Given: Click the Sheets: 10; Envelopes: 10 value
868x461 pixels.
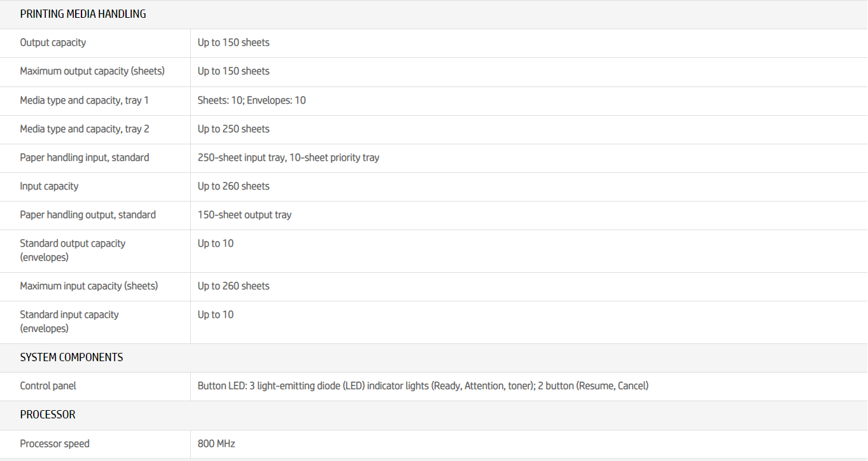Looking at the screenshot, I should point(251,100).
